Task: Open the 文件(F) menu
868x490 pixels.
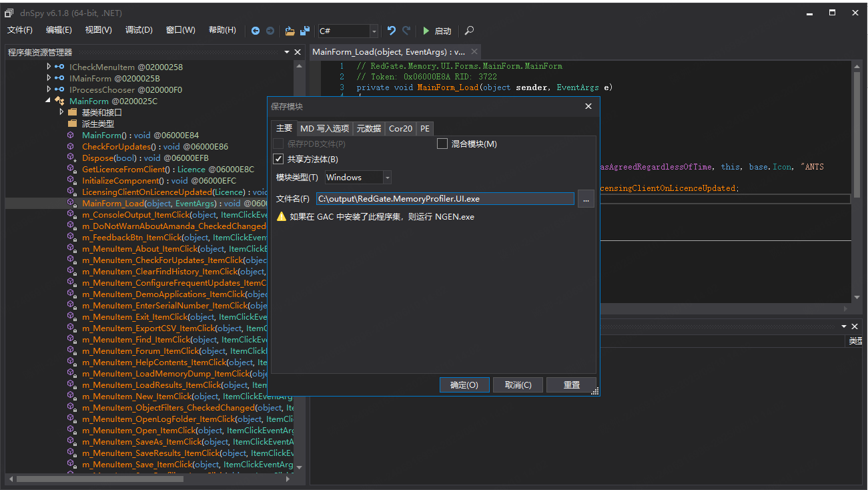Action: tap(20, 30)
